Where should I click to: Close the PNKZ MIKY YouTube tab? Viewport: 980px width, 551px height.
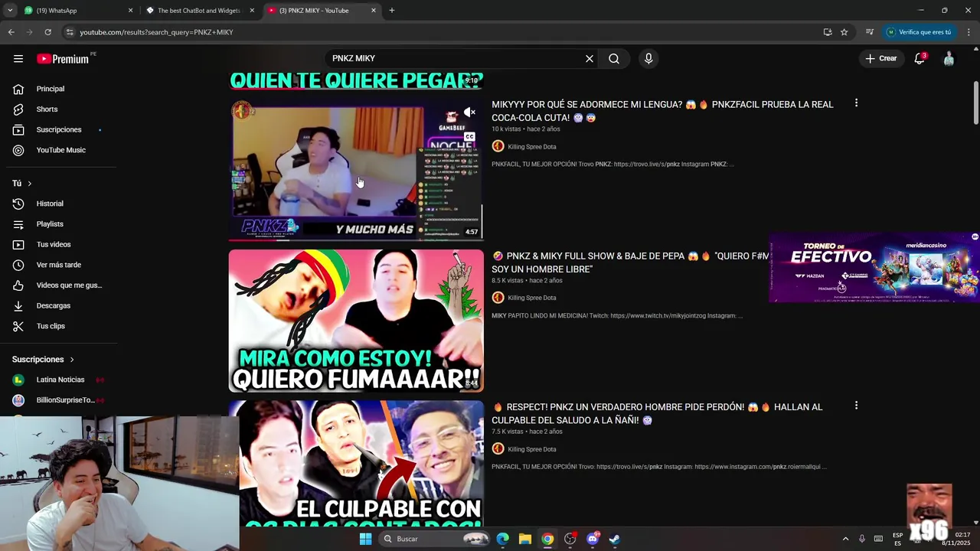coord(374,11)
